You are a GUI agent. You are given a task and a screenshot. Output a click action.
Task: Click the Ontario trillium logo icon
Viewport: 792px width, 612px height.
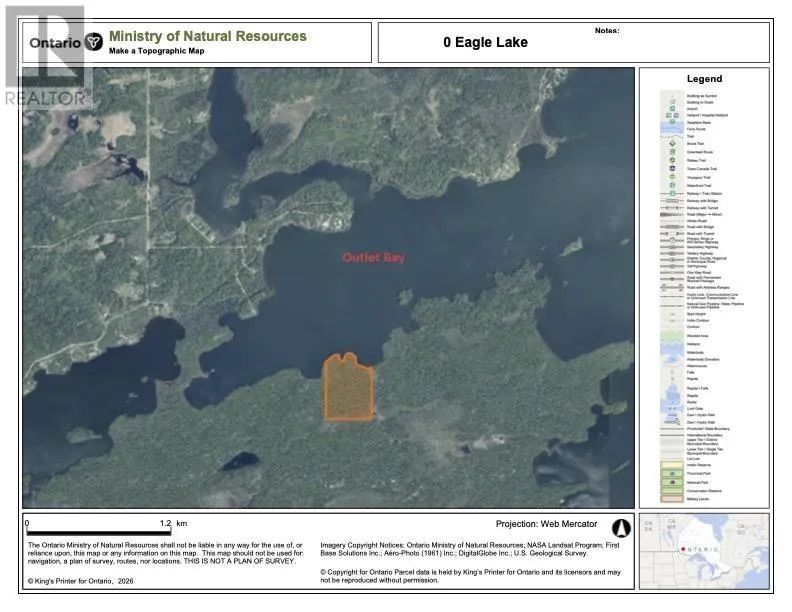93,42
